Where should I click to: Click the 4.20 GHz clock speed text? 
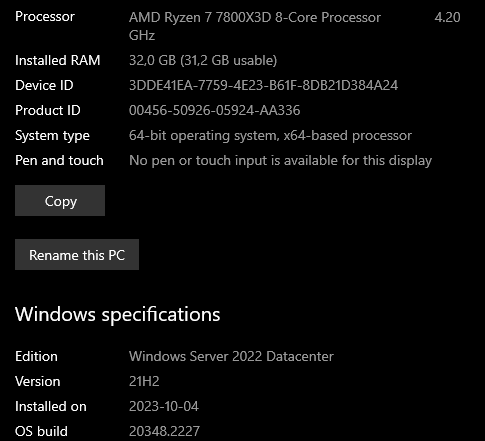coord(447,17)
